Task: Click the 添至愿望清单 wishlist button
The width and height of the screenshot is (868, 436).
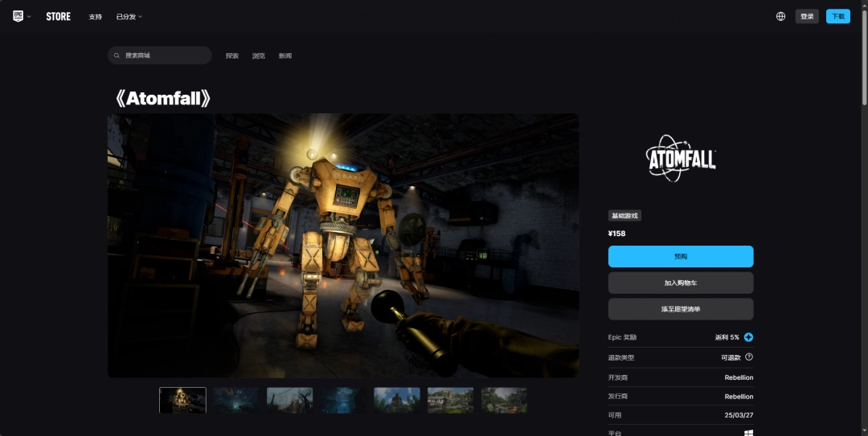Action: click(681, 309)
